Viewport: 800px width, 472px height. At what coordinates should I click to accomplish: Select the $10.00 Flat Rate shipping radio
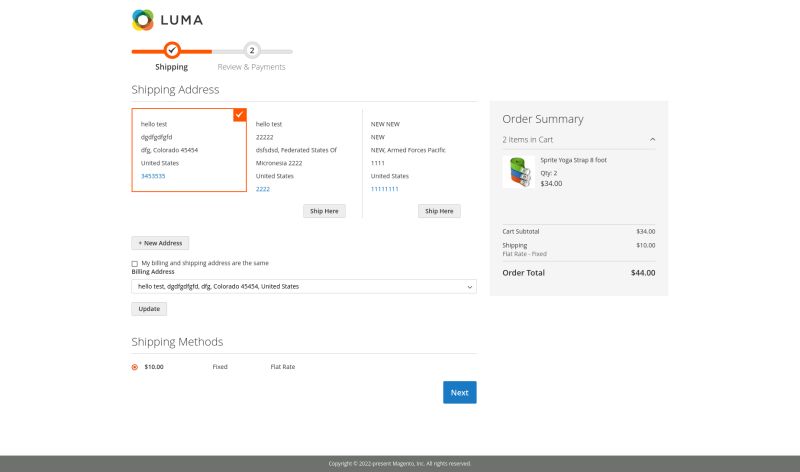click(x=135, y=367)
